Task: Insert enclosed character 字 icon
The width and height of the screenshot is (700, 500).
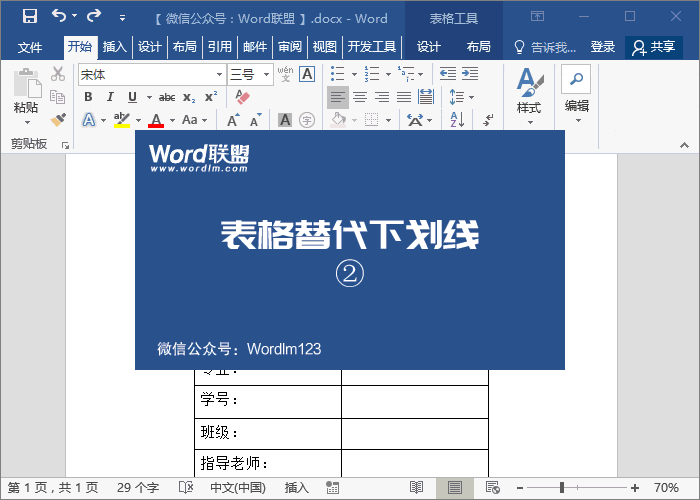Action: point(307,120)
